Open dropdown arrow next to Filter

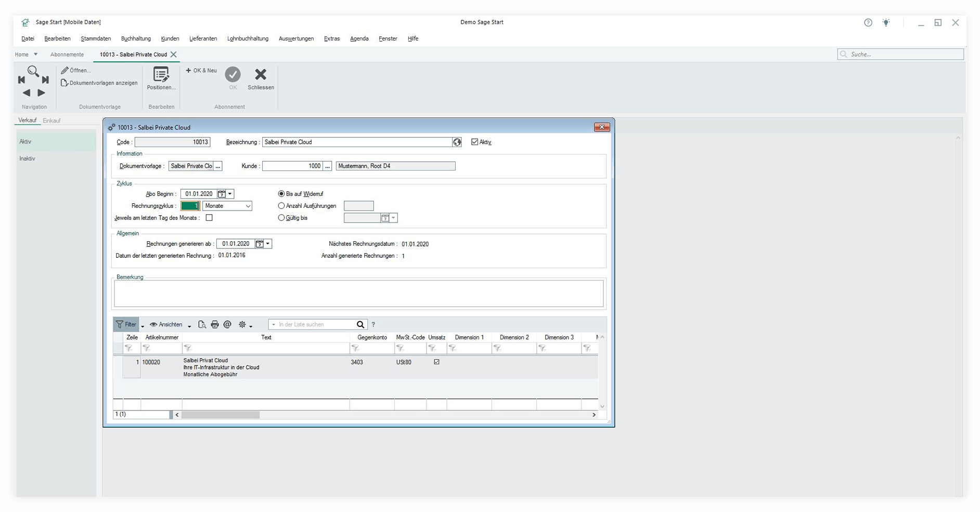(x=142, y=325)
